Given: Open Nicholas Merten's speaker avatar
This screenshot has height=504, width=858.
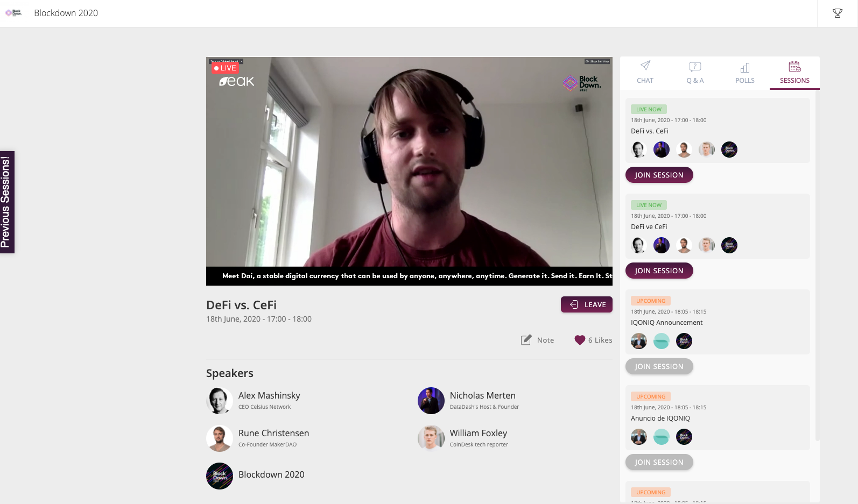Looking at the screenshot, I should 431,401.
